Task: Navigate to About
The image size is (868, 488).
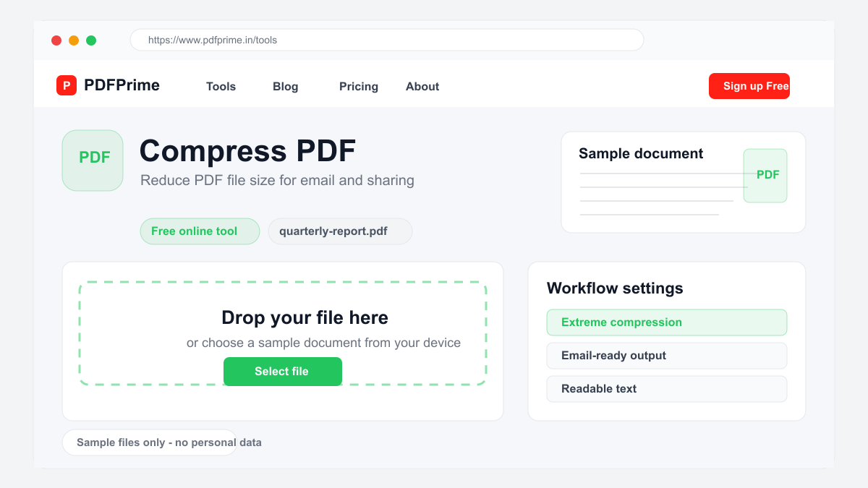Action: coord(422,86)
